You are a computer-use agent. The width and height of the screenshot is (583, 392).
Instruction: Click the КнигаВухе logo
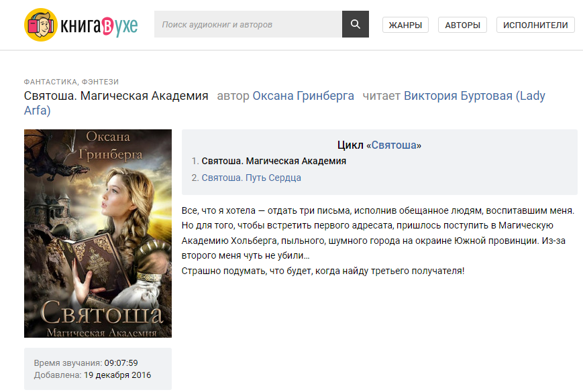[81, 25]
